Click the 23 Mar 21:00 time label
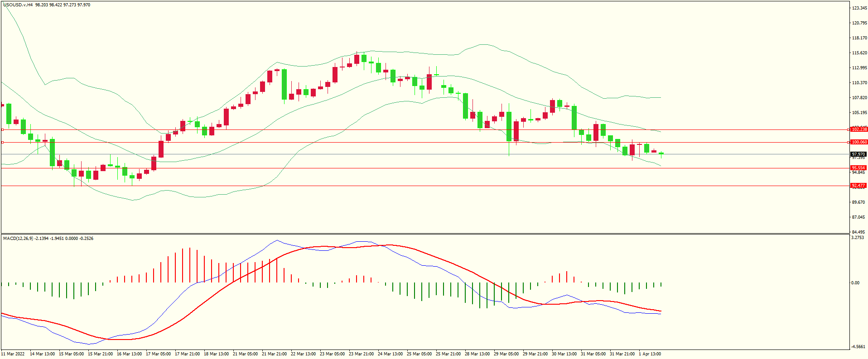 [362, 354]
